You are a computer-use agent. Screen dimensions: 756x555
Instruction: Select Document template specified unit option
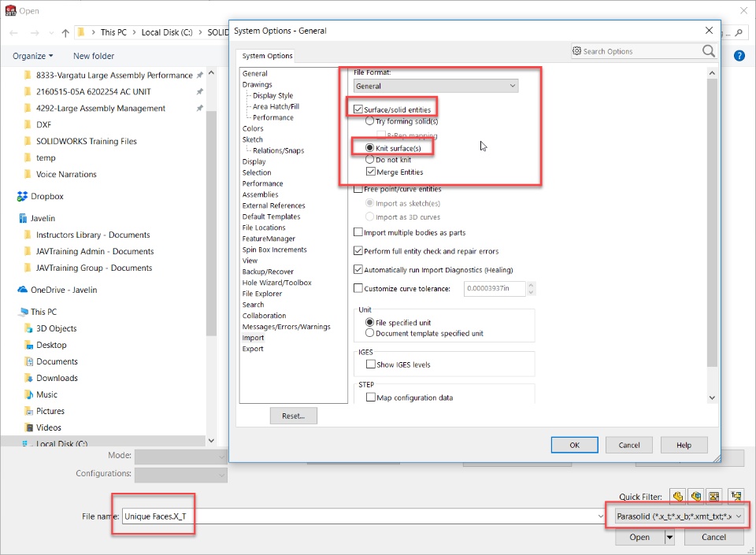pos(370,333)
